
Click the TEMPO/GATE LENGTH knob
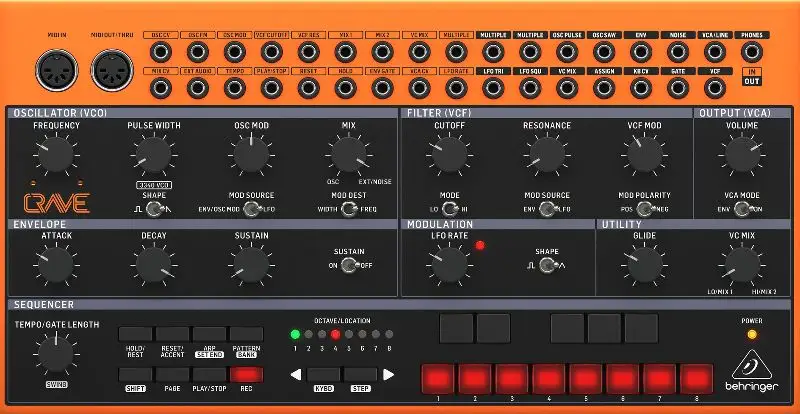click(55, 354)
